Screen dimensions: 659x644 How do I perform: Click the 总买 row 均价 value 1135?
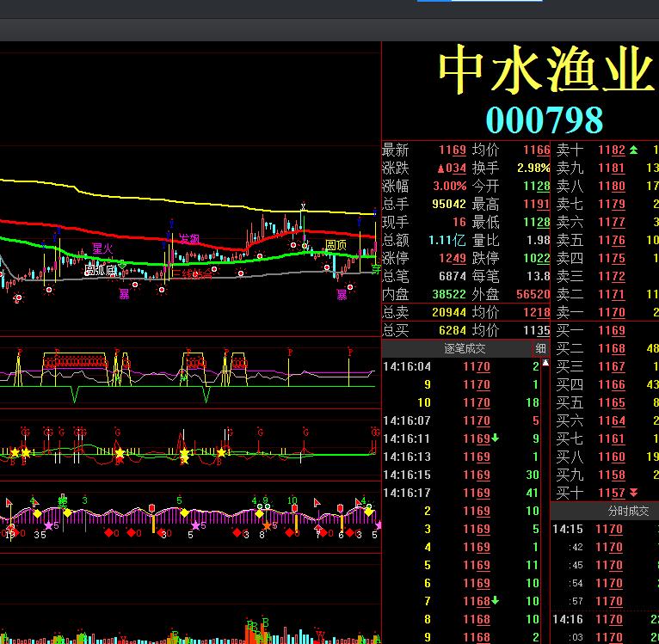tap(536, 330)
